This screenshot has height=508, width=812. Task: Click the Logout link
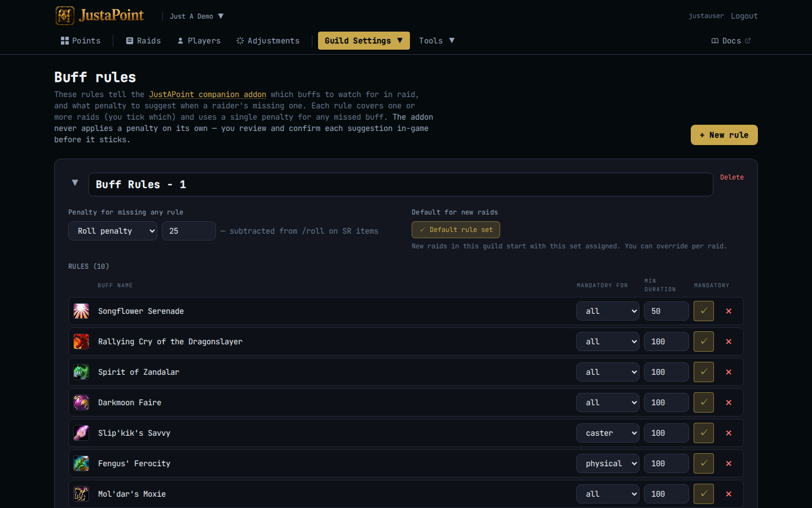point(744,16)
